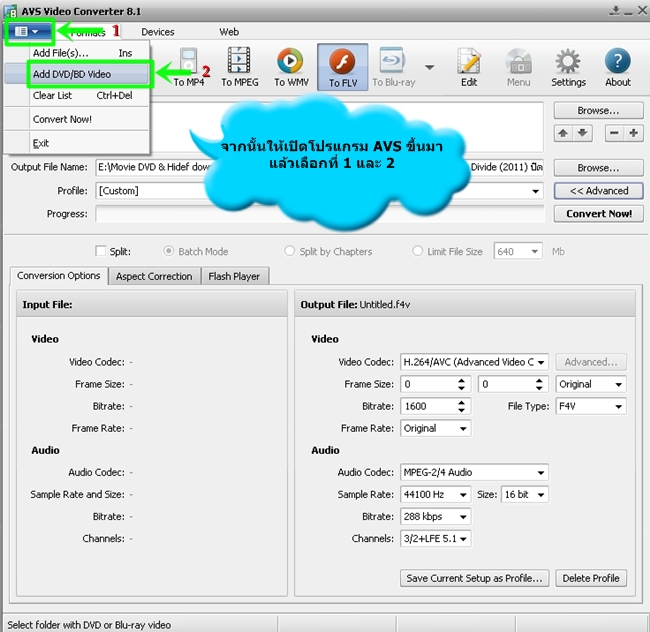Choose Add DVD/BD Video menu entry

coord(77,74)
